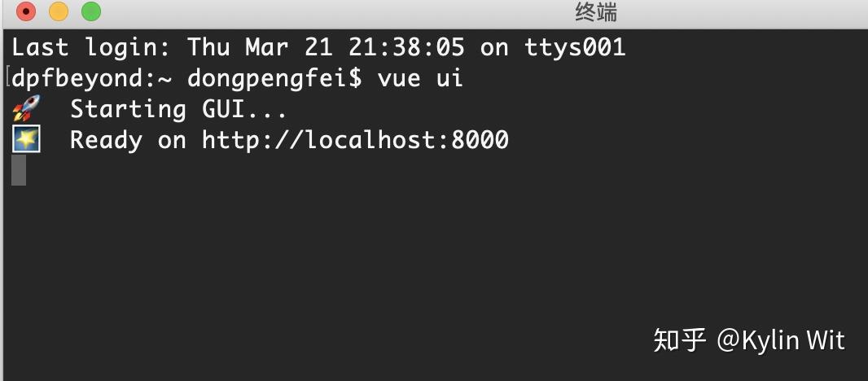Click the 'Starting GUI...' output line
Viewport: 868px width, 381px height.
tap(178, 110)
